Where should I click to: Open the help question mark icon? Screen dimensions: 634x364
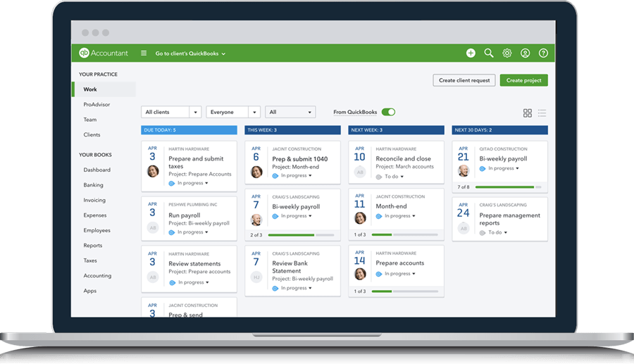(543, 53)
